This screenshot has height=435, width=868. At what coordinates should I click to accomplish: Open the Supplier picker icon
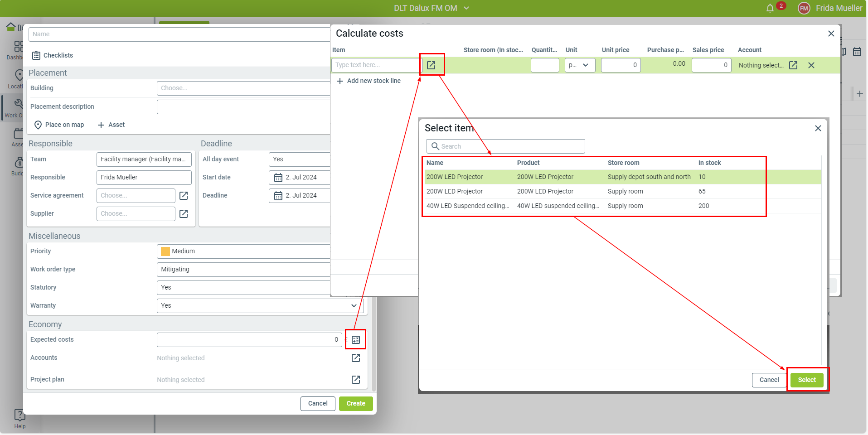point(184,214)
